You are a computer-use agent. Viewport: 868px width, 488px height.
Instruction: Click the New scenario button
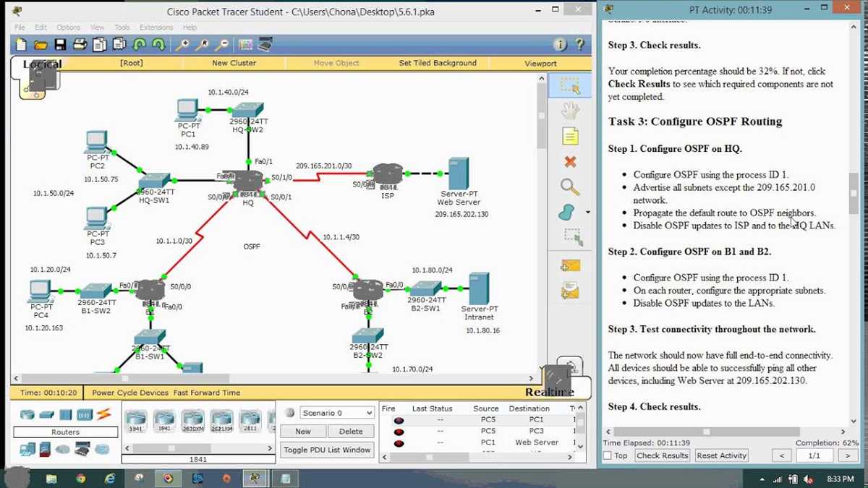(x=303, y=431)
